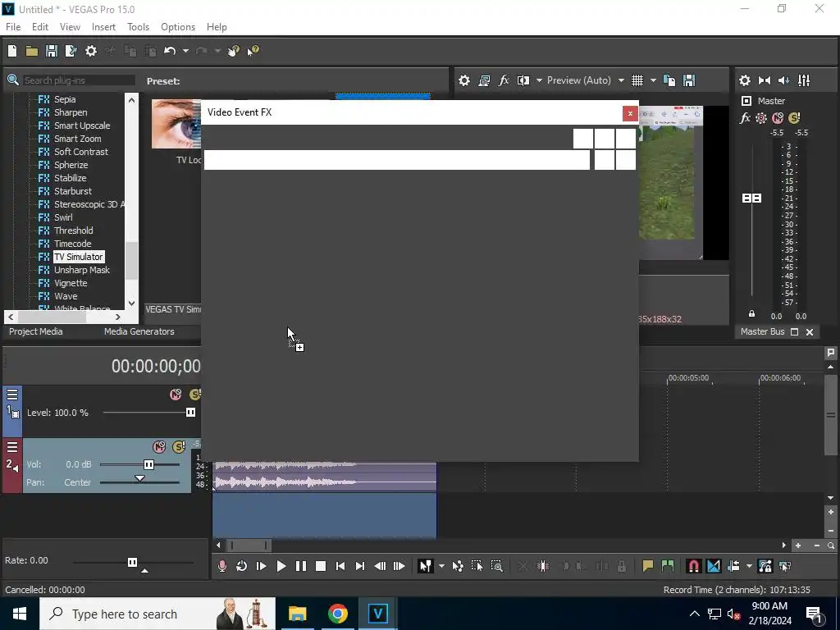Solo the Master bus
Image resolution: width=840 pixels, height=630 pixels.
[794, 118]
